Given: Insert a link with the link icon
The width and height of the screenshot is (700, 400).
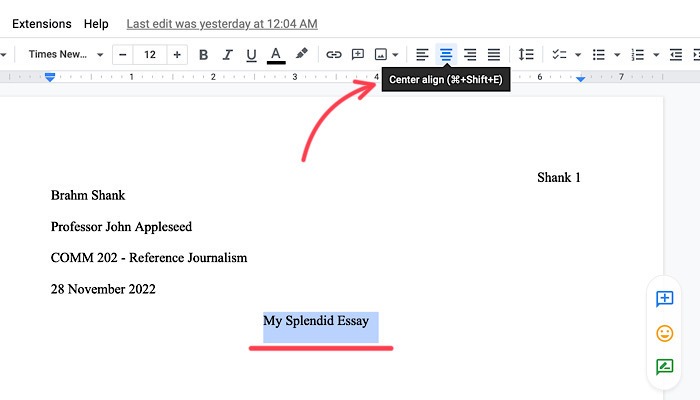Looking at the screenshot, I should 333,54.
